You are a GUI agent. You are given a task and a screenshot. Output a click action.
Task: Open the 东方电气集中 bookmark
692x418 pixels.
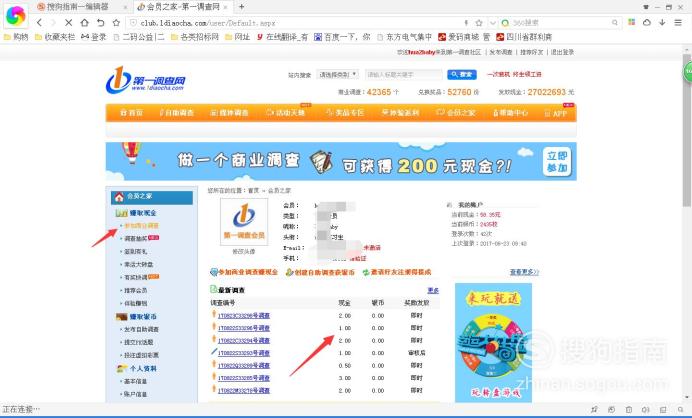404,37
